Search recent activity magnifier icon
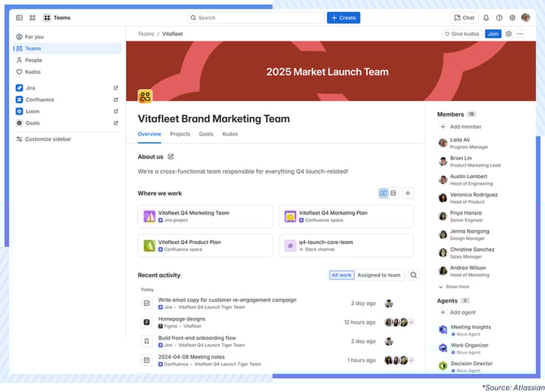Viewport: 545px width, 392px height. click(x=413, y=275)
